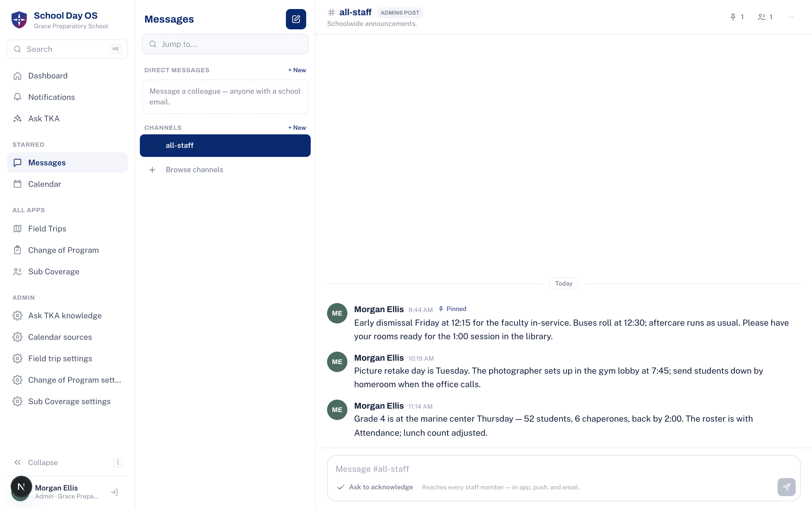Screen dimensions: 812x508
Task: Click the pinned messages pin icon
Action: click(x=733, y=17)
